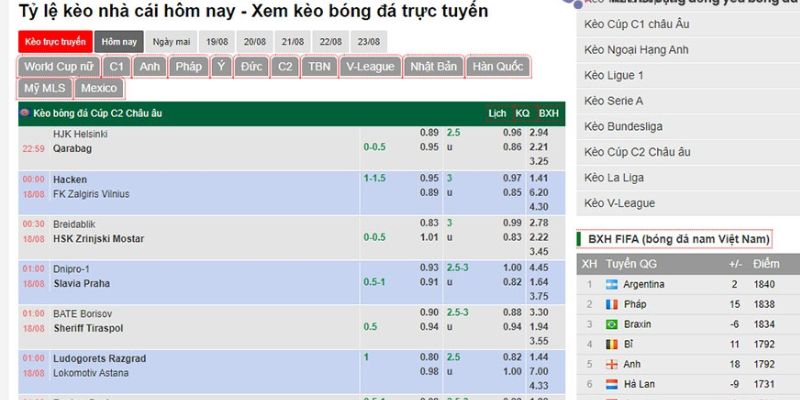800x400 pixels.
Task: Select team name HSK Zrinjski Mostar
Action: coord(98,239)
